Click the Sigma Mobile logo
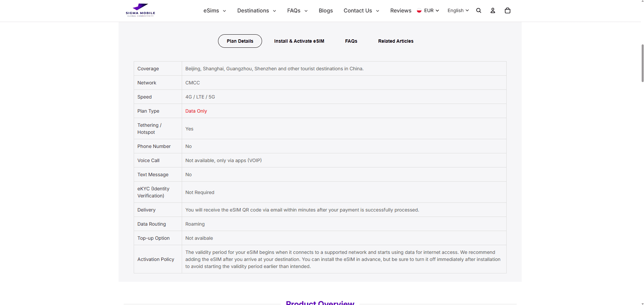Image resolution: width=644 pixels, height=305 pixels. [140, 10]
